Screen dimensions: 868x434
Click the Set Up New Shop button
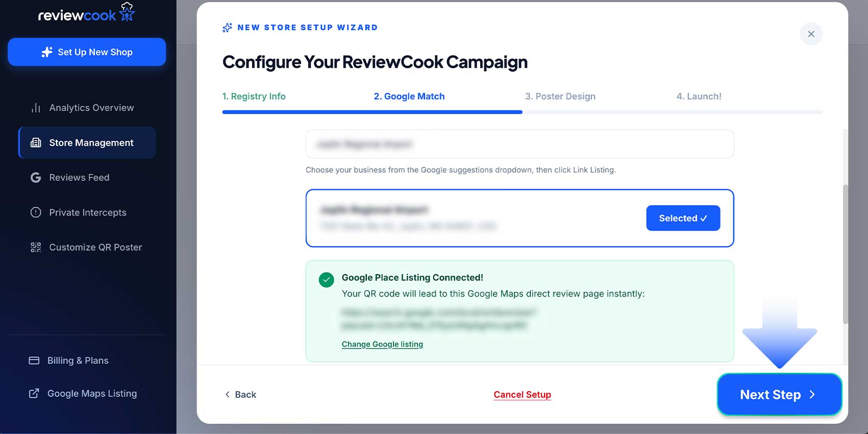[x=87, y=52]
